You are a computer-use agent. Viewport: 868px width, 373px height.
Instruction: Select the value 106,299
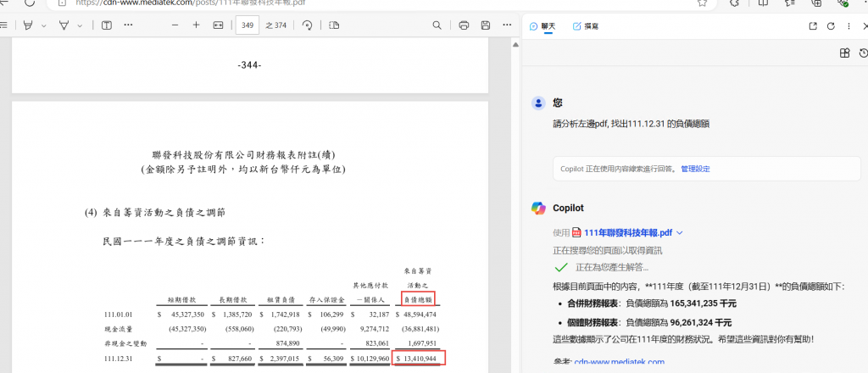click(332, 315)
